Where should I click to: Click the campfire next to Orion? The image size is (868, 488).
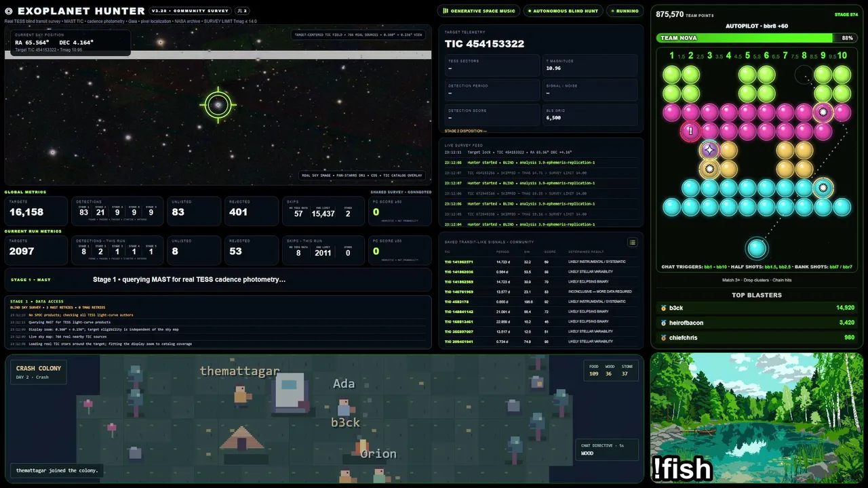point(362,447)
